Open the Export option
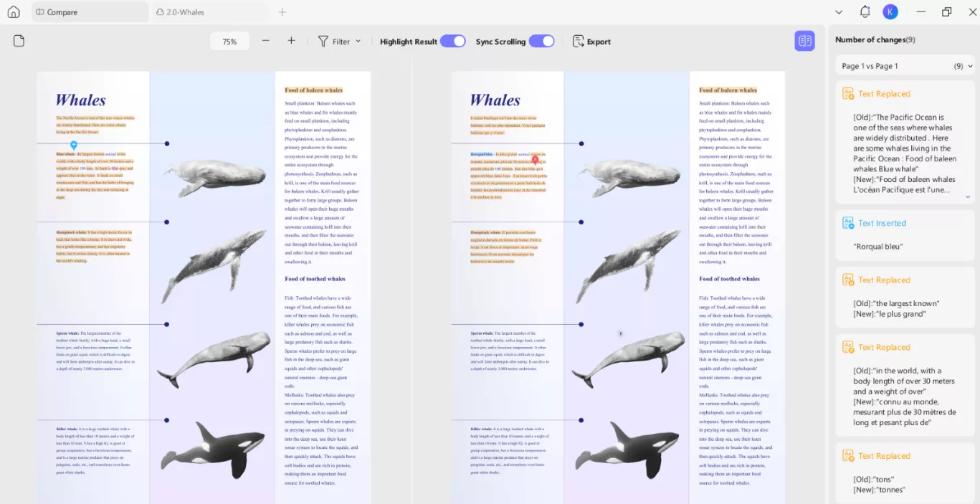Screen dimensions: 980x504 591,41
